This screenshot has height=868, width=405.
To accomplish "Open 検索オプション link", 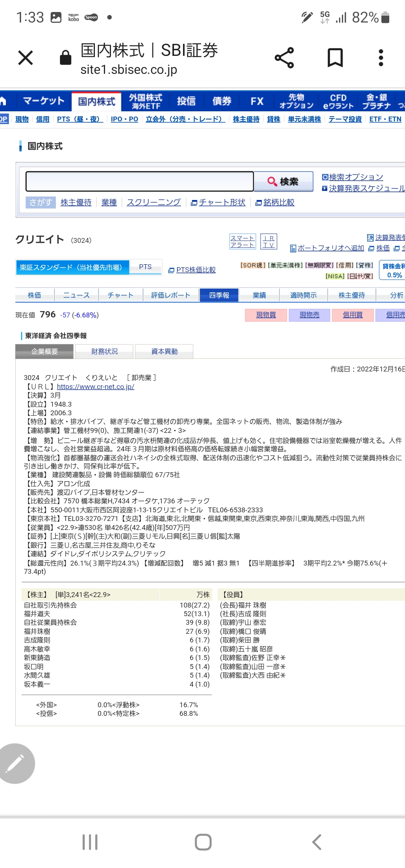I will [356, 177].
